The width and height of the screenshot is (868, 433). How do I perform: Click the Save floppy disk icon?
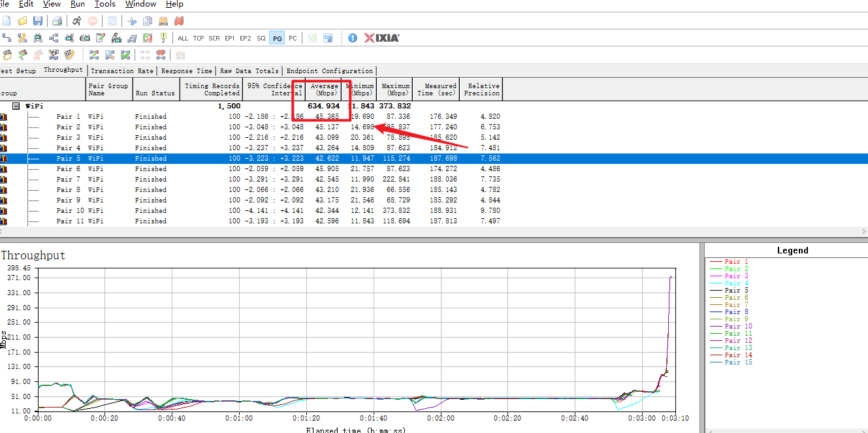(38, 22)
